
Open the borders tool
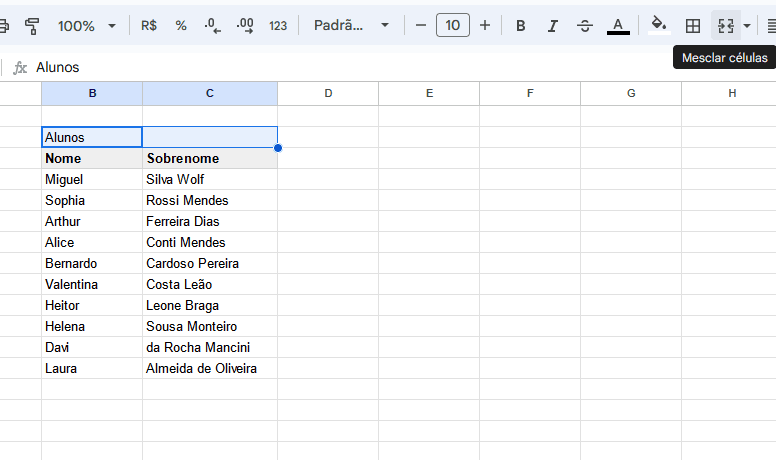tap(692, 25)
